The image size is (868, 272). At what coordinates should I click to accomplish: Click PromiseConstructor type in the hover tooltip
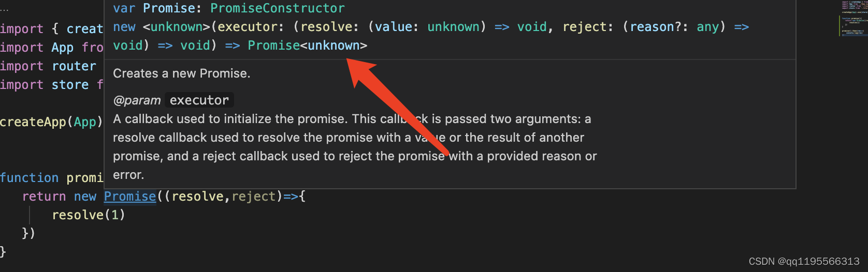click(277, 8)
